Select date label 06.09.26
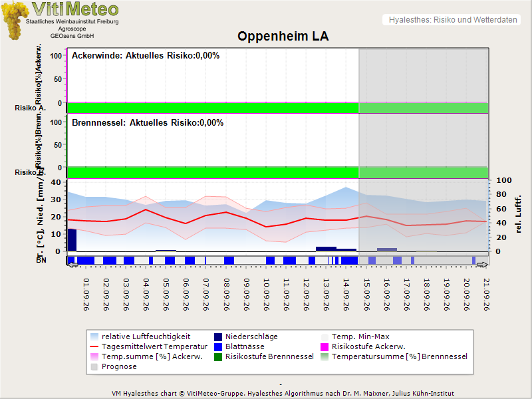532x399 pixels. tap(186, 294)
